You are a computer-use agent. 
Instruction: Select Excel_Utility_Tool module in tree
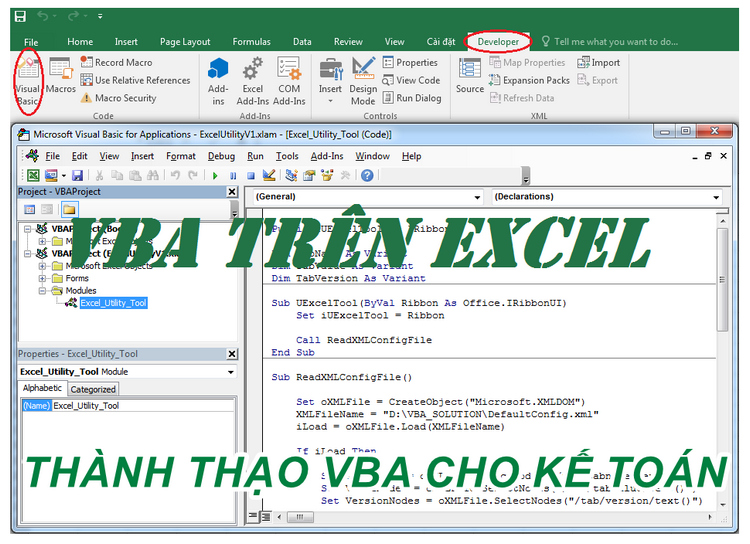(113, 303)
